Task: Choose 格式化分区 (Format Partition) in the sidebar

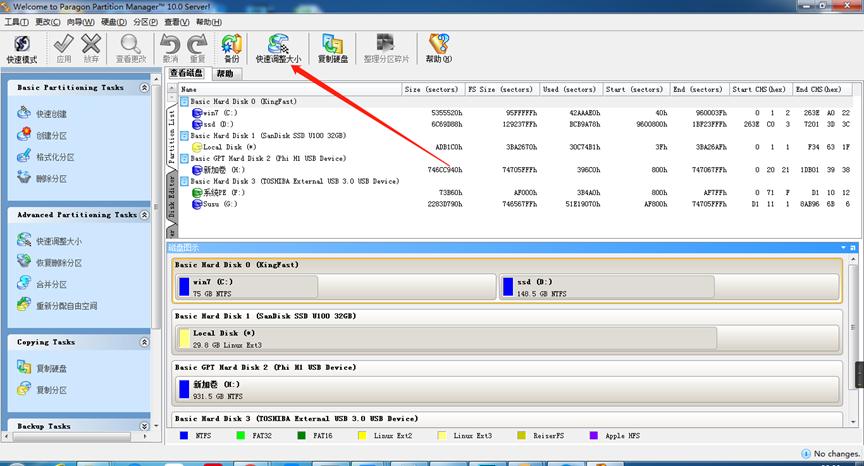Action: click(x=55, y=157)
